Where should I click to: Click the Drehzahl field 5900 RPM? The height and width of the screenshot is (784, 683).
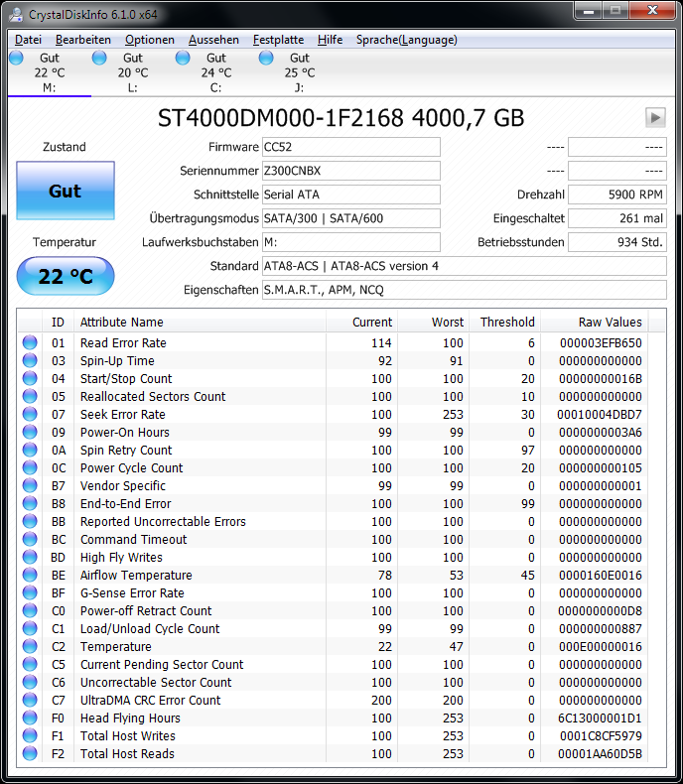(617, 195)
